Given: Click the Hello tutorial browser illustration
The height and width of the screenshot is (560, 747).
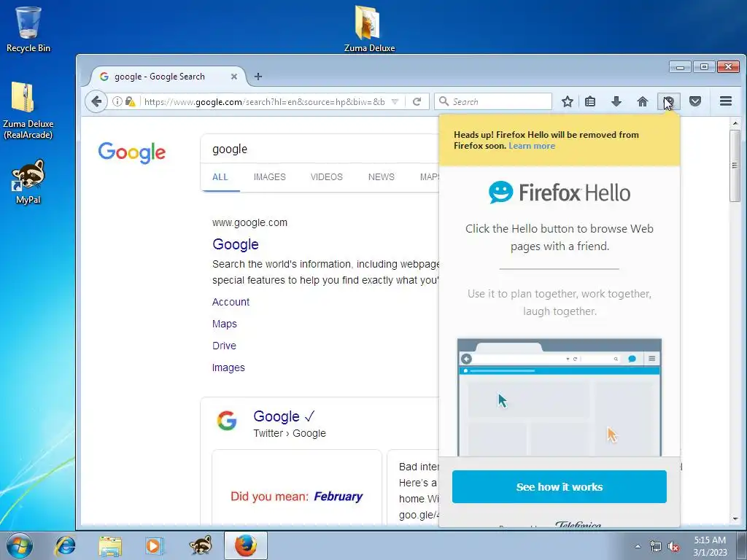Looking at the screenshot, I should point(560,397).
